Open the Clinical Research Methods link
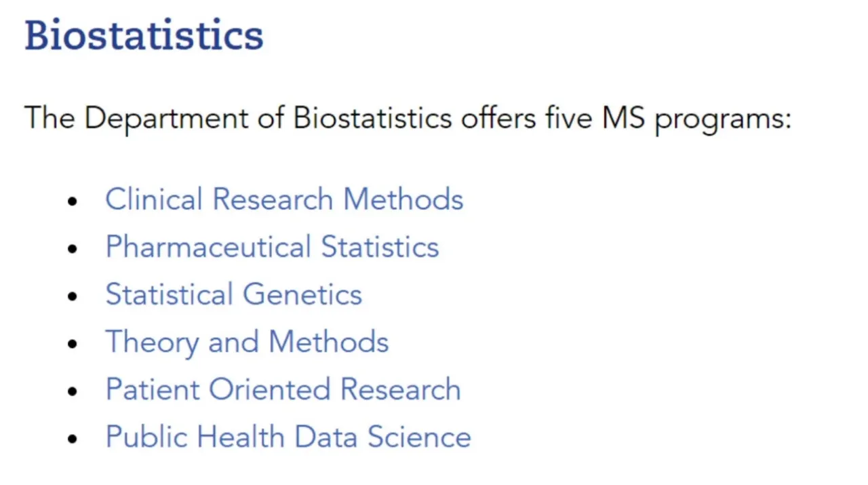Screen dimensions: 868x485 (284, 199)
